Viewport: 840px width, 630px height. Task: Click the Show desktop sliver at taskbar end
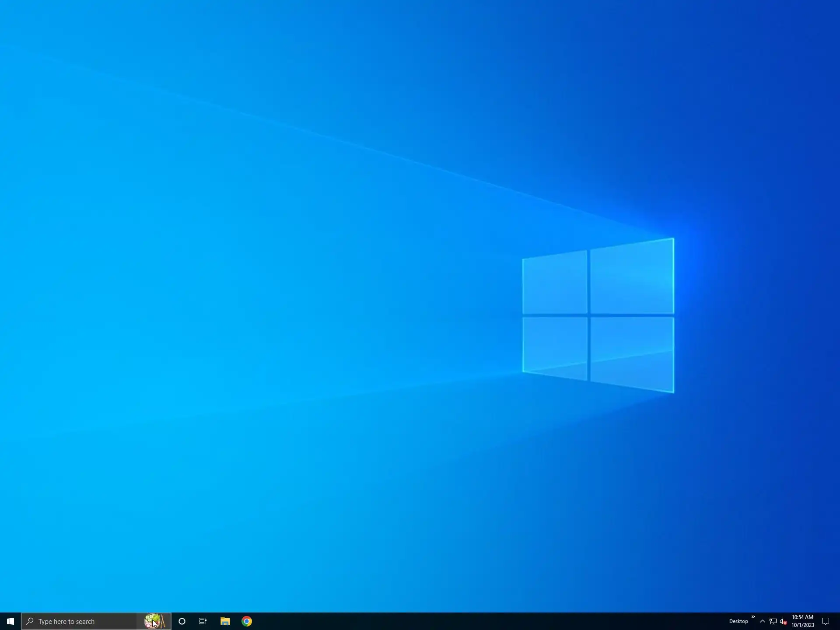(x=838, y=621)
